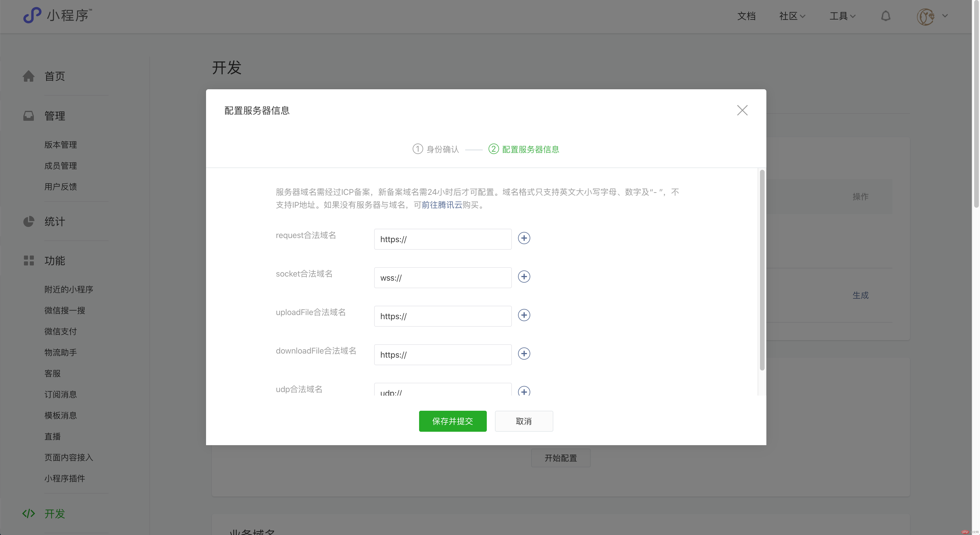Click the 统计 pie chart icon
This screenshot has width=980, height=535.
pos(29,221)
